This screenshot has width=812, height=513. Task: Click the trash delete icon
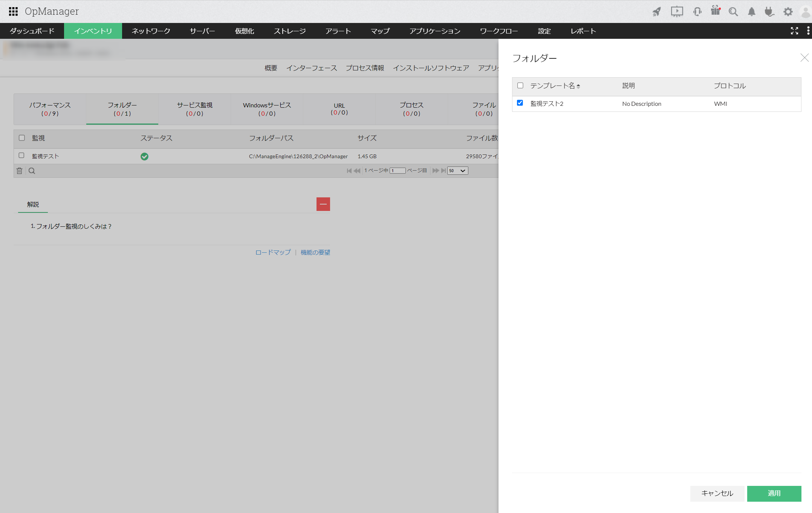point(20,171)
